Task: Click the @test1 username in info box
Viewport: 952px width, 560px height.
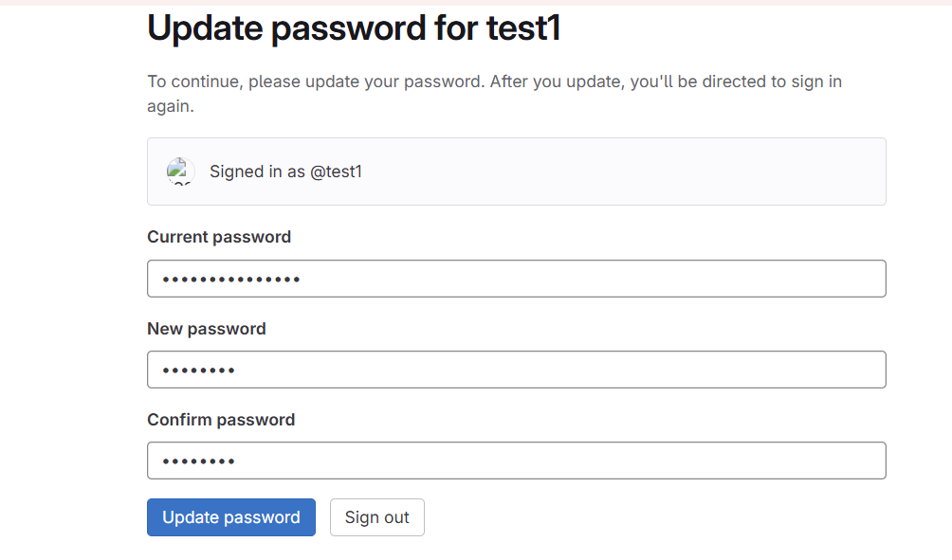Action: (x=336, y=172)
